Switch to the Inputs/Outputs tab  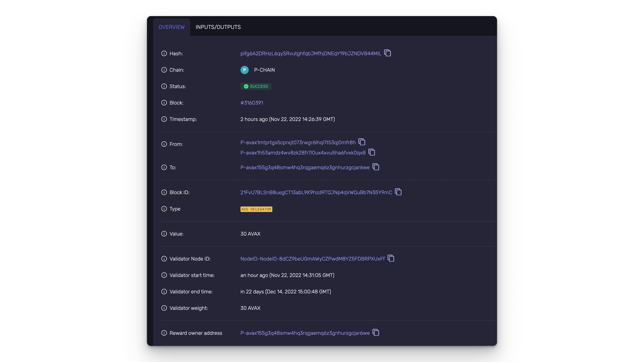(x=218, y=27)
